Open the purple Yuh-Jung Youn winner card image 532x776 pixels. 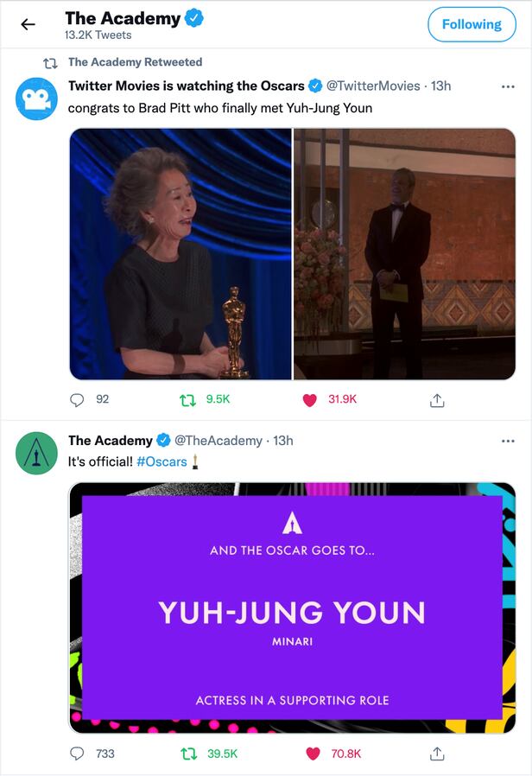292,607
